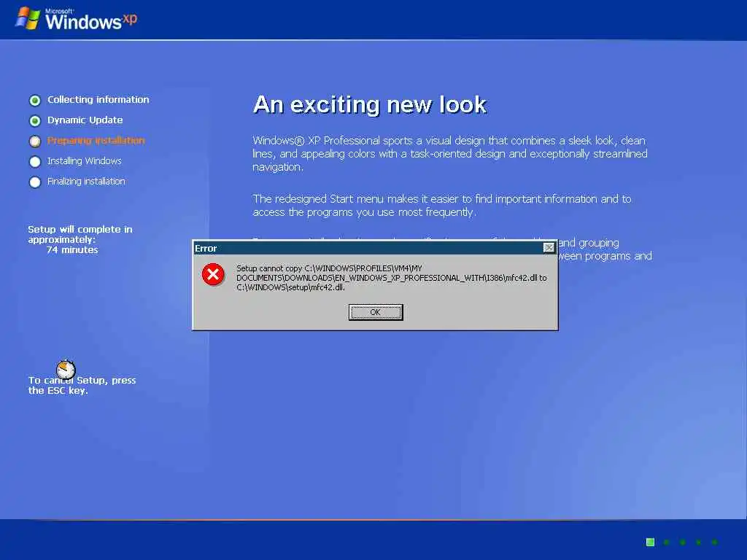
Task: Click the "the ESC key." text
Action: click(58, 391)
